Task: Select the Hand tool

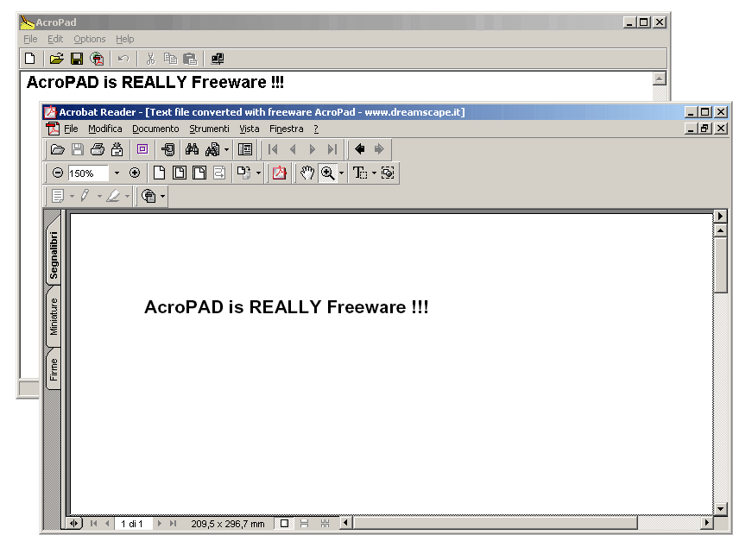Action: click(x=307, y=173)
